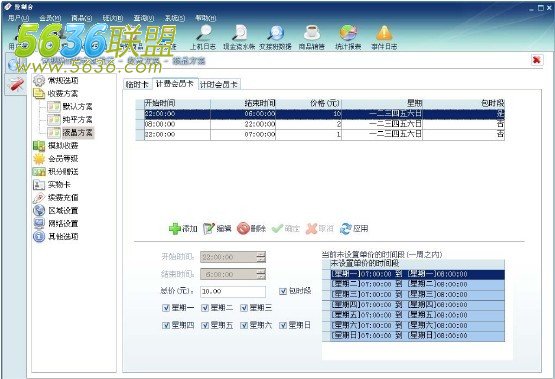Open 续费充值 tag item
Screen dimensions: 555x379
(56, 197)
